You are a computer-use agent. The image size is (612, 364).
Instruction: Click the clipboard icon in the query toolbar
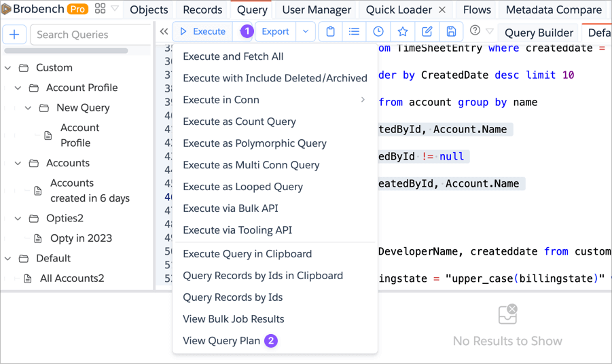pyautogui.click(x=330, y=32)
